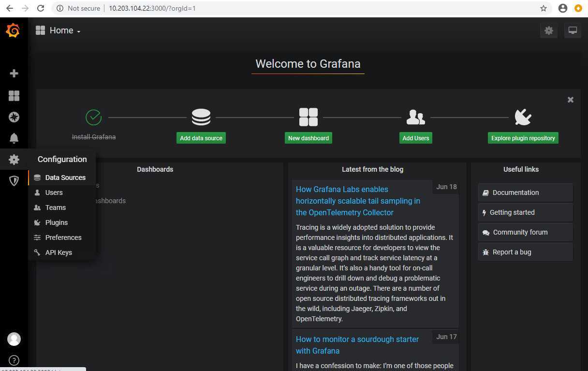Image resolution: width=588 pixels, height=371 pixels.
Task: Click the Configuration gear icon in sidebar
Action: click(x=14, y=159)
